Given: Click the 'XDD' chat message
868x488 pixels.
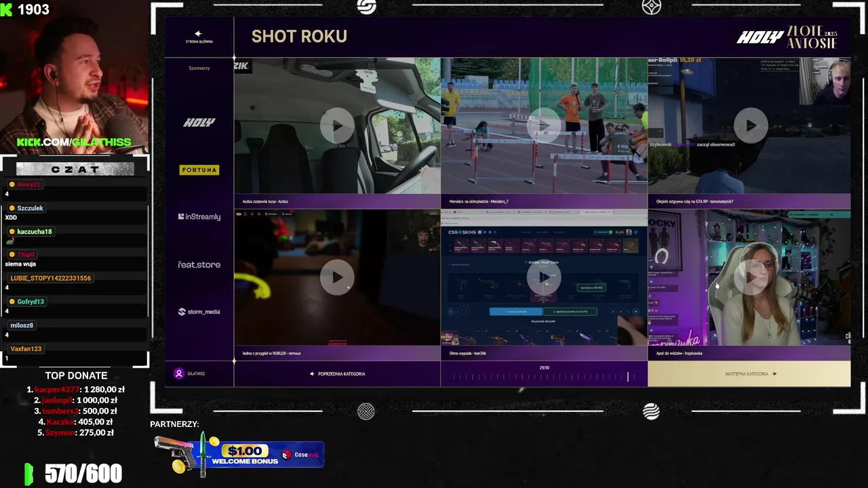Looking at the screenshot, I should 11,218.
